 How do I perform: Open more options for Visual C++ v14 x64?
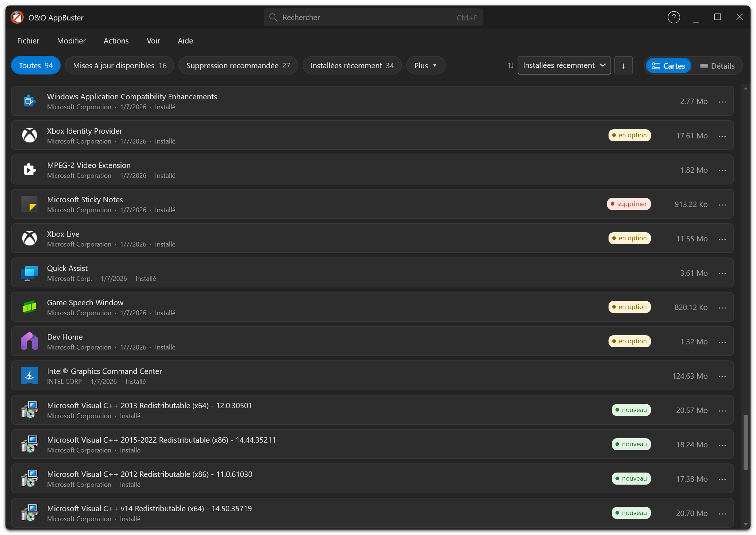point(722,513)
